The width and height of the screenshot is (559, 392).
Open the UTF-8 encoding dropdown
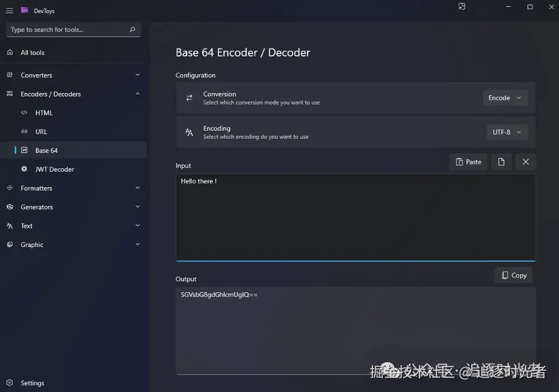pos(507,132)
